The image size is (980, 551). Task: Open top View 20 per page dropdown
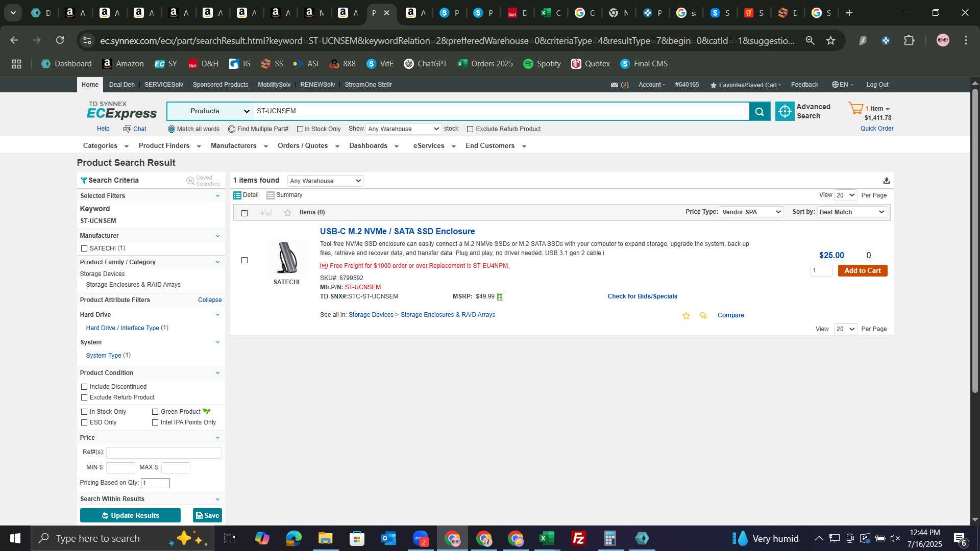click(x=845, y=195)
